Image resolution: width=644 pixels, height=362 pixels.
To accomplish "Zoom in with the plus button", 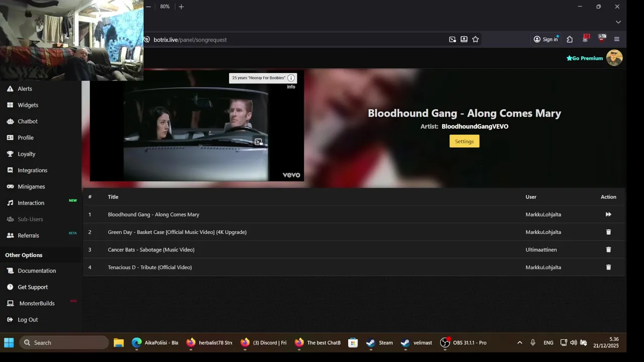I will (181, 7).
